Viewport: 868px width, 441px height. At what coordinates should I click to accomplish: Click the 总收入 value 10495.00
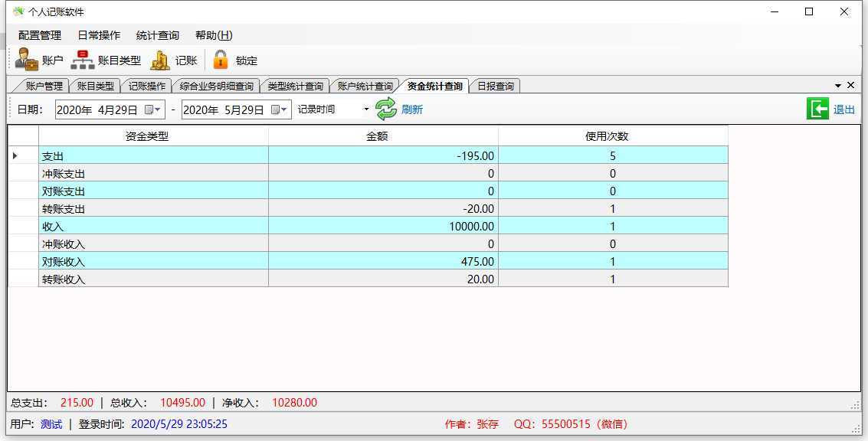[182, 403]
